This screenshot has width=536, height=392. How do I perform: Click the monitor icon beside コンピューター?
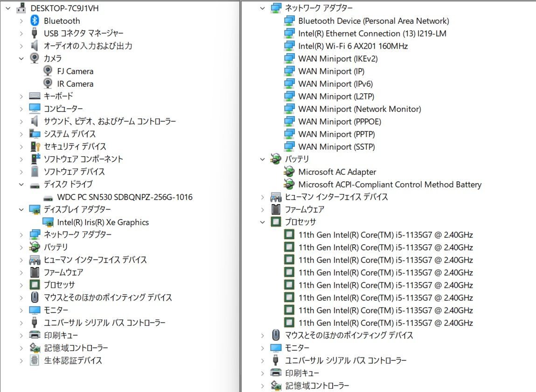point(35,108)
